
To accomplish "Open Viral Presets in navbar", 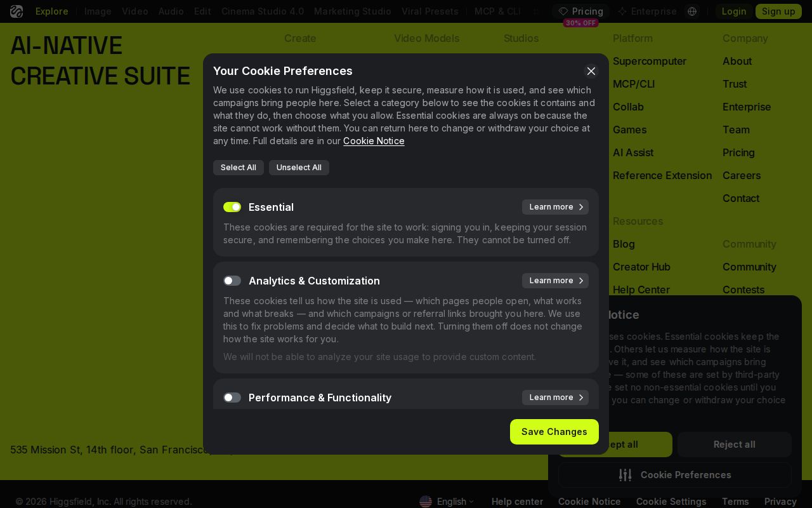I will coord(430,11).
